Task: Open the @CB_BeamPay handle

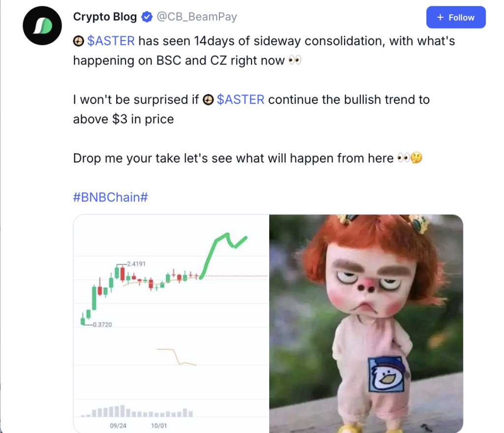Action: tap(197, 17)
